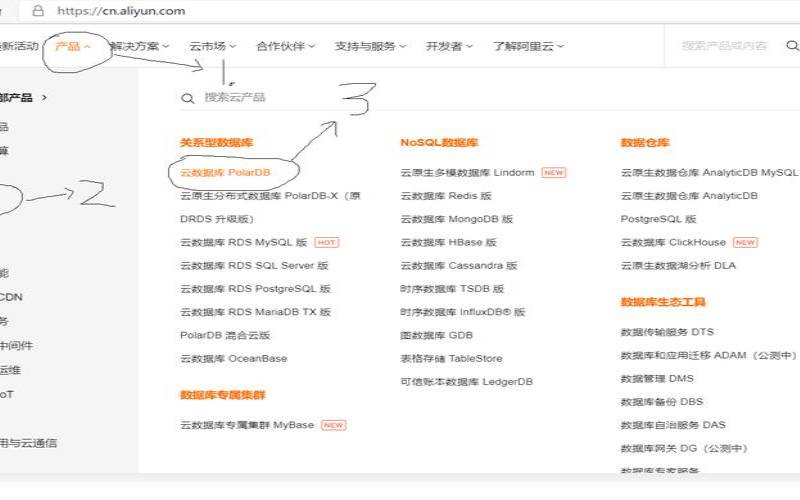
Task: Open PolarDB 混合云版 link
Action: pos(225,335)
